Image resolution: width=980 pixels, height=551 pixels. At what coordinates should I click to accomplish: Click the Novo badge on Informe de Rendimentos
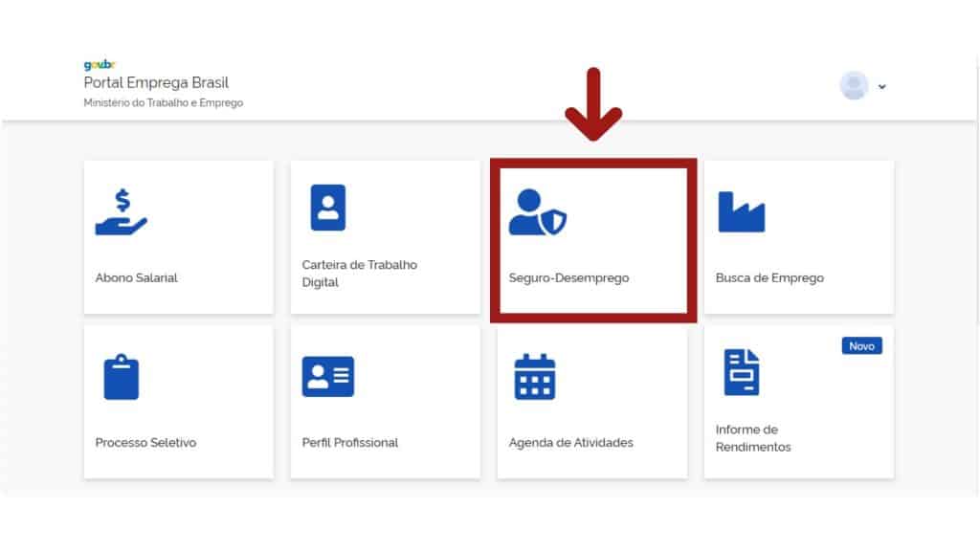(x=861, y=346)
